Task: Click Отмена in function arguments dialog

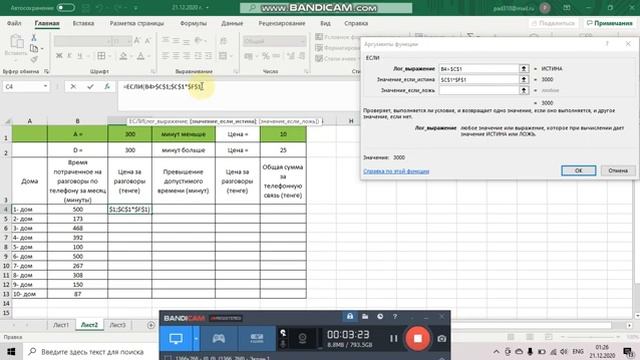Action: [618, 171]
